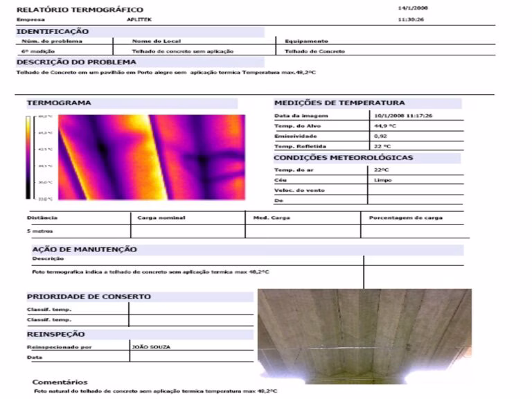Select the Data da imagem timestamp value
532x399 pixels.
coord(402,115)
